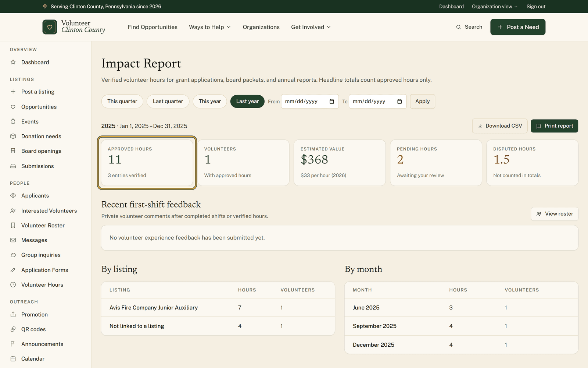Open the To date calendar picker icon

[399, 102]
